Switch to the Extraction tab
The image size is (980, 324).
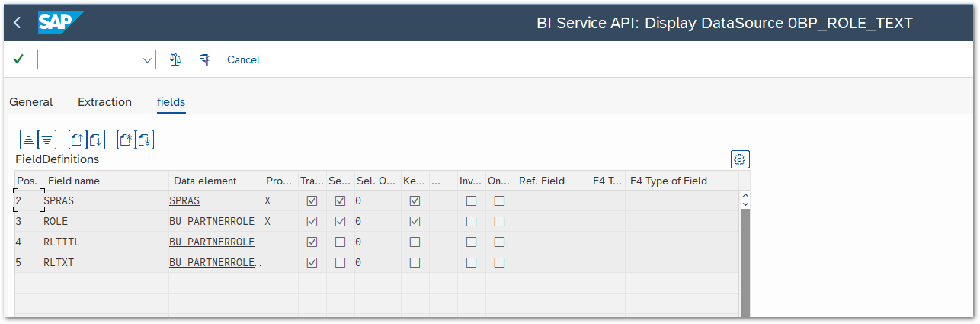(x=104, y=102)
